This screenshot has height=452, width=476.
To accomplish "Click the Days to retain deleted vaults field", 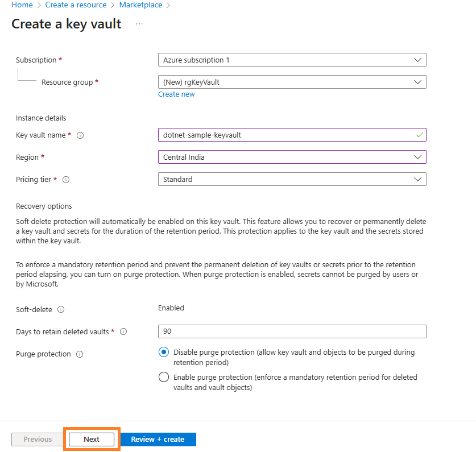I will tap(292, 331).
